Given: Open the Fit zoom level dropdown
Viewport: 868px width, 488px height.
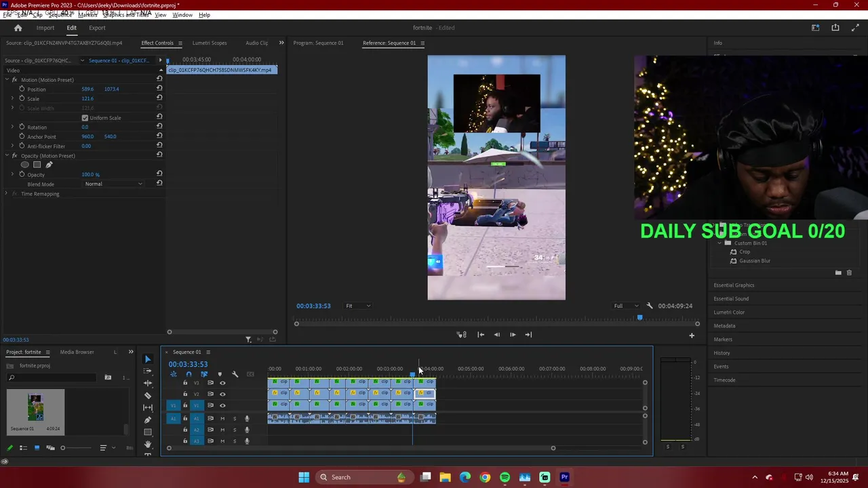Looking at the screenshot, I should tap(358, 306).
